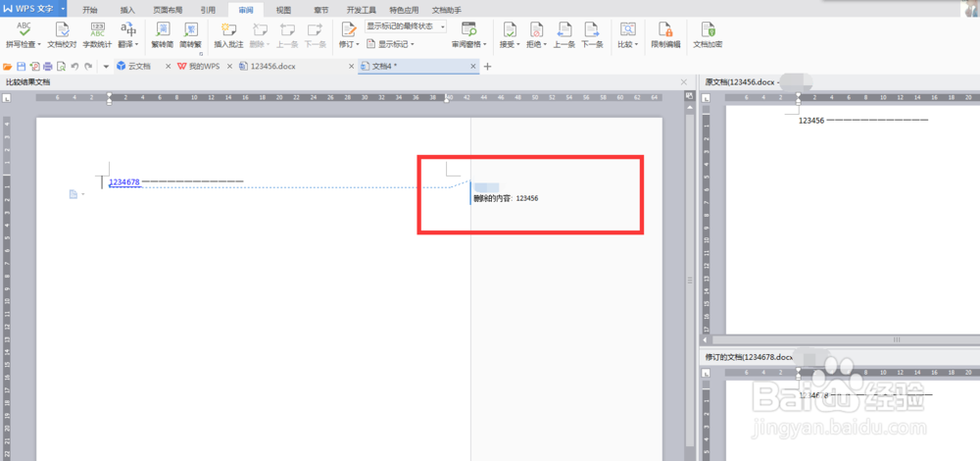Go to next revision (blue arrow 下一条)
Screen dimensions: 980x461
click(x=591, y=28)
